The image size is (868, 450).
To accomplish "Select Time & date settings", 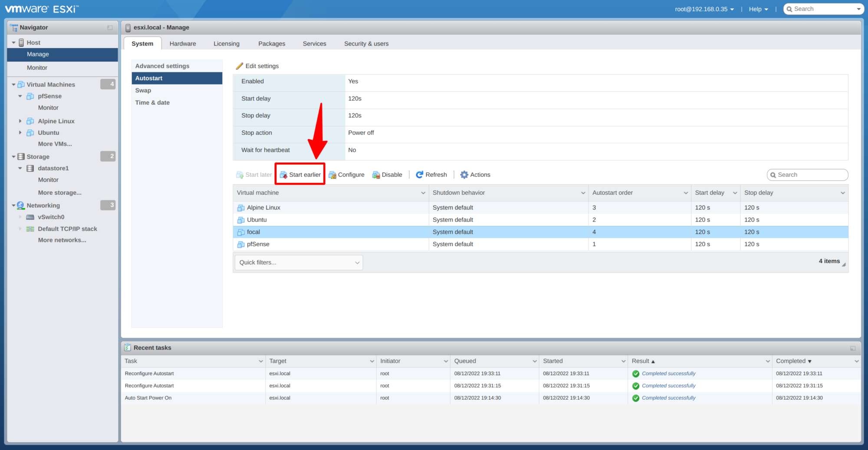I will click(x=152, y=103).
